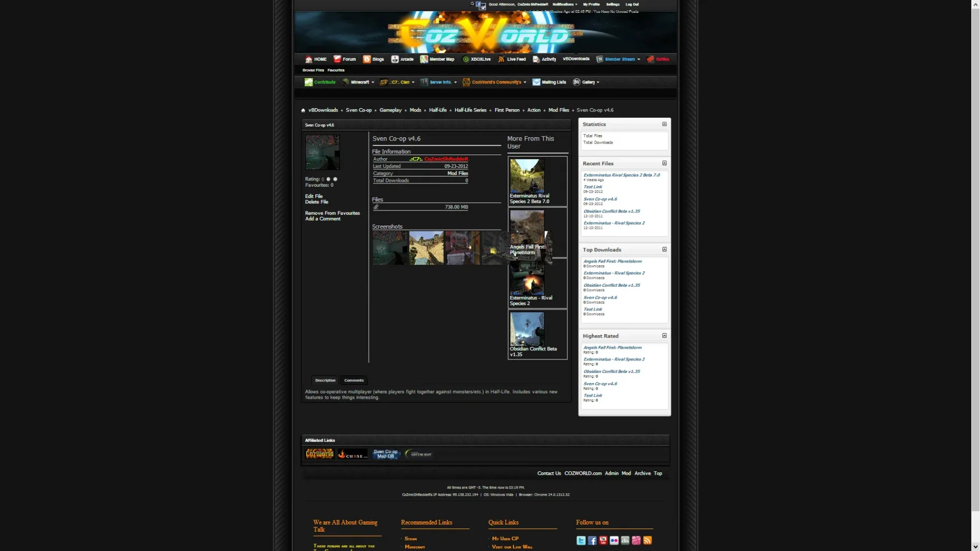Open the Settings link in top bar

[x=612, y=4]
